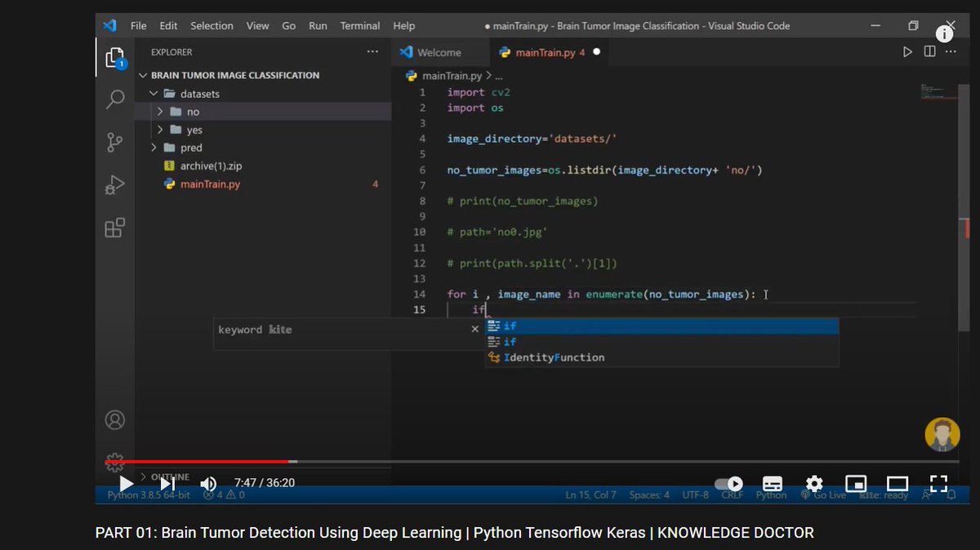Screen dimensions: 980x550
Task: Select IdentityFunction from the suggestion list
Action: click(555, 357)
